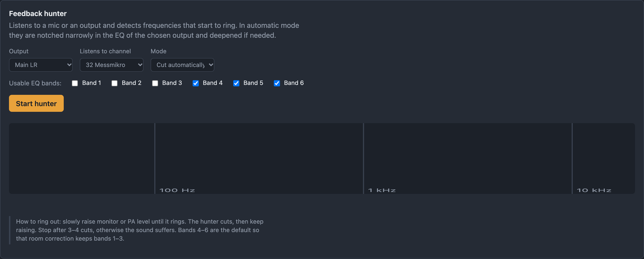Open the Listens to channel dropdown
This screenshot has width=644, height=259.
click(x=112, y=65)
